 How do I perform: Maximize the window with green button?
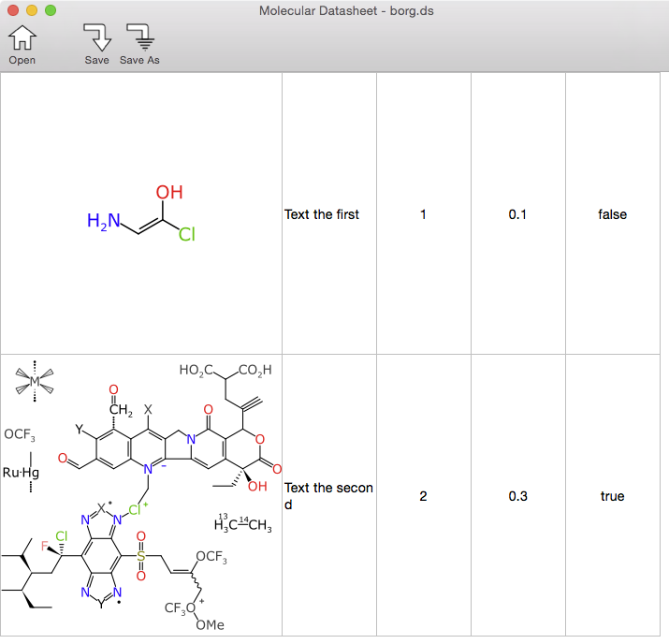(x=51, y=11)
